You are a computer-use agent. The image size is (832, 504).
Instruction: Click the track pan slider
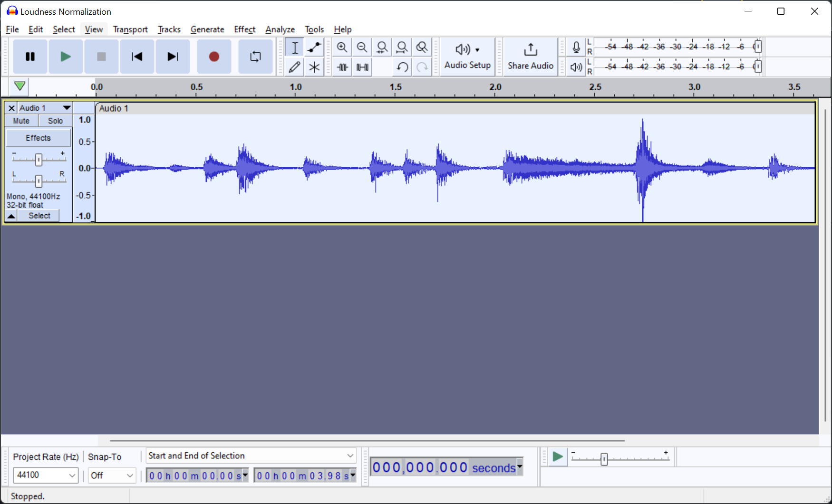tap(39, 181)
